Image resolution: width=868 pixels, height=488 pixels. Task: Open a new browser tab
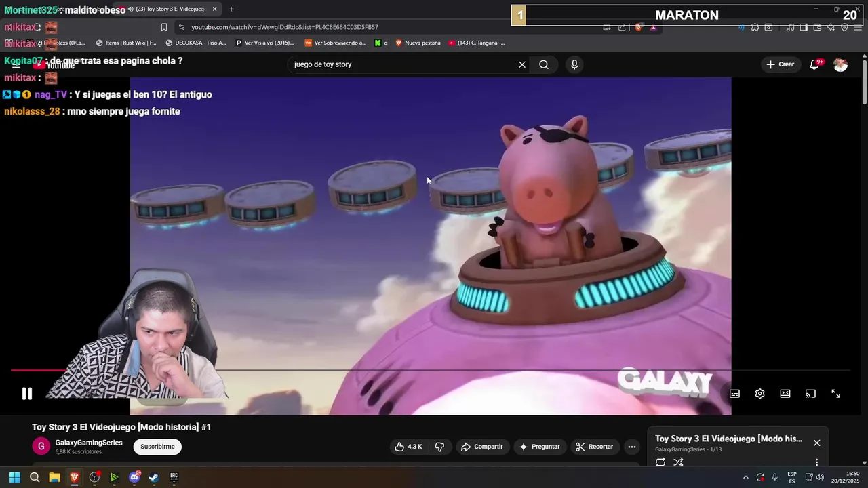tap(231, 9)
